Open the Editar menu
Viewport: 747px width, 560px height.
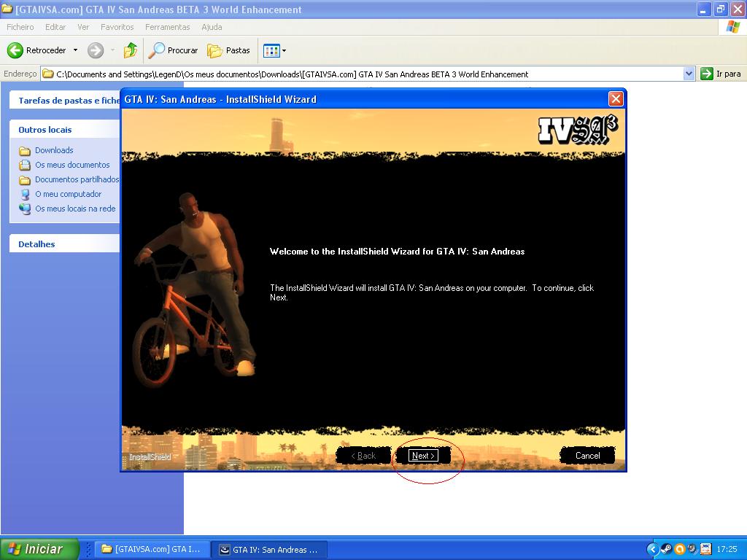55,27
